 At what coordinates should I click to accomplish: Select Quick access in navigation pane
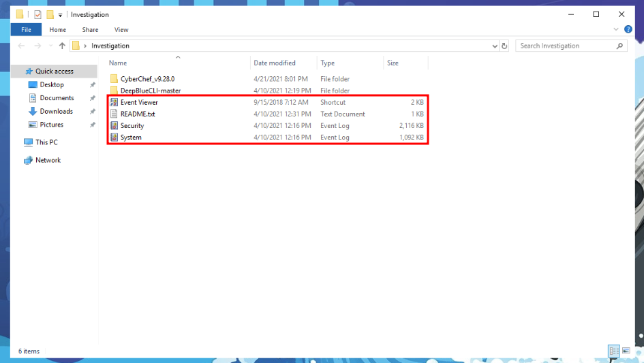click(x=55, y=71)
